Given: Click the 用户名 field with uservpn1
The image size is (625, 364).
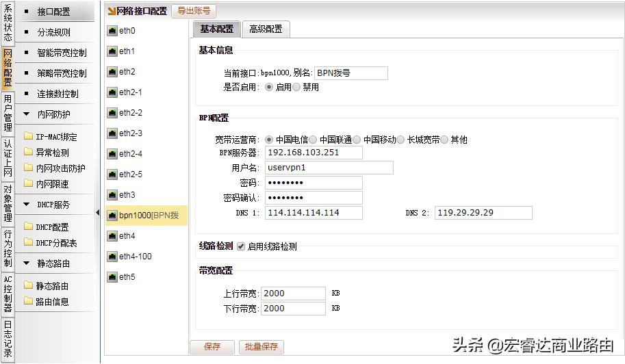Looking at the screenshot, I should (x=329, y=168).
